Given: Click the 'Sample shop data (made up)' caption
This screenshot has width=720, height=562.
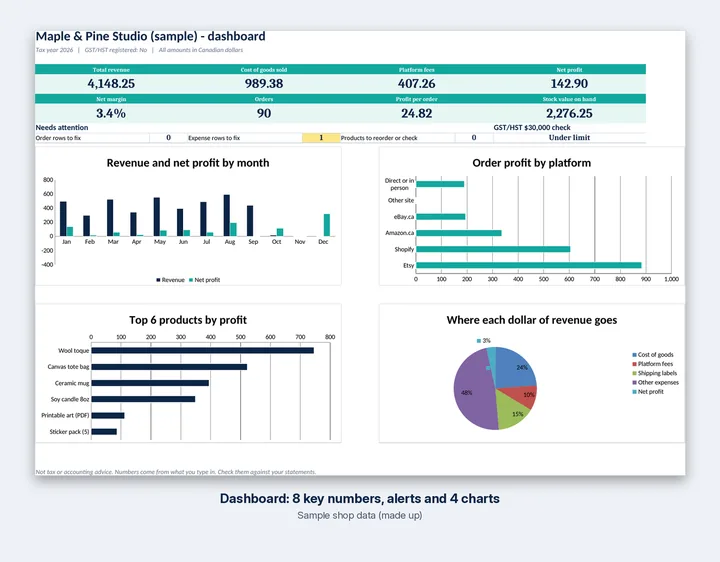Looking at the screenshot, I should 360,516.
